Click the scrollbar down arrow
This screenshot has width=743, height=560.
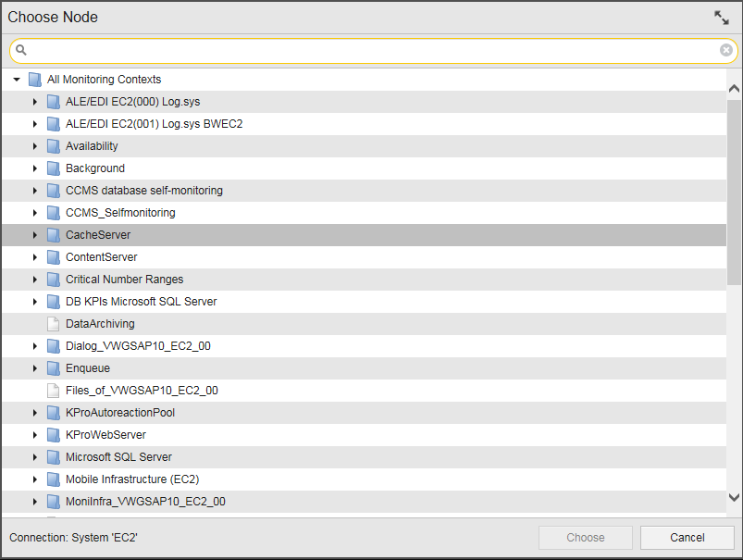pyautogui.click(x=734, y=497)
